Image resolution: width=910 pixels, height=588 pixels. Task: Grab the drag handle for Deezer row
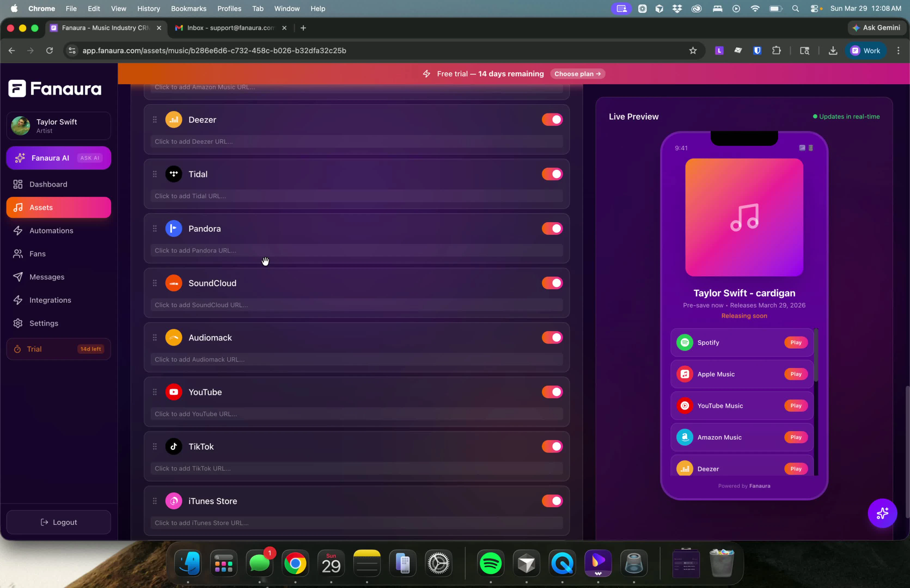155,120
